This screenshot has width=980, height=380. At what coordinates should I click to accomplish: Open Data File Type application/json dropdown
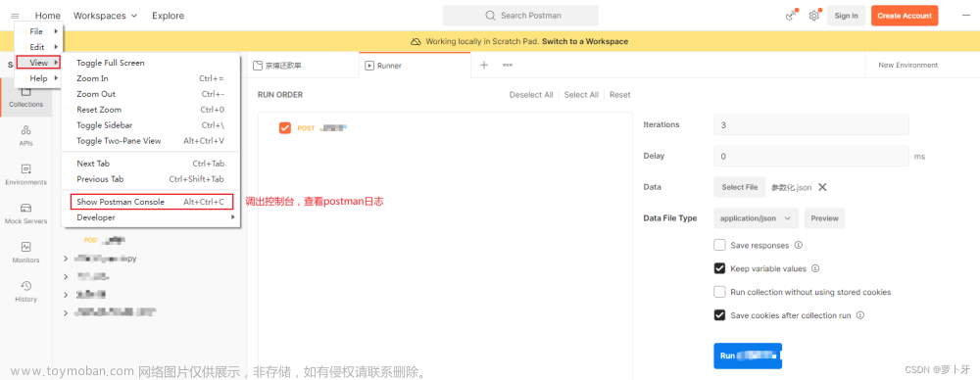(757, 218)
